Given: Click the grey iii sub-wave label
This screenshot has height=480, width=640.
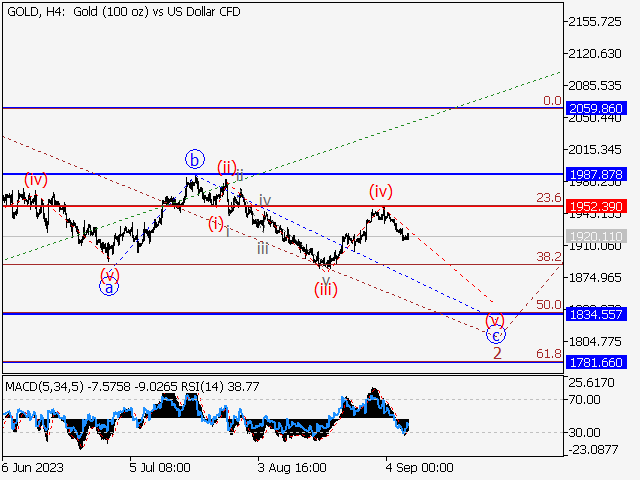Looking at the screenshot, I should (x=261, y=246).
